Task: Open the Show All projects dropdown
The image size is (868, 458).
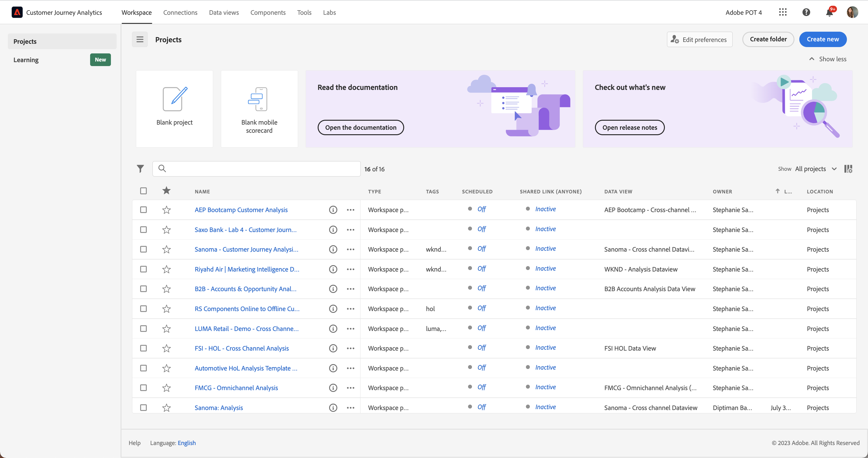Action: [816, 169]
